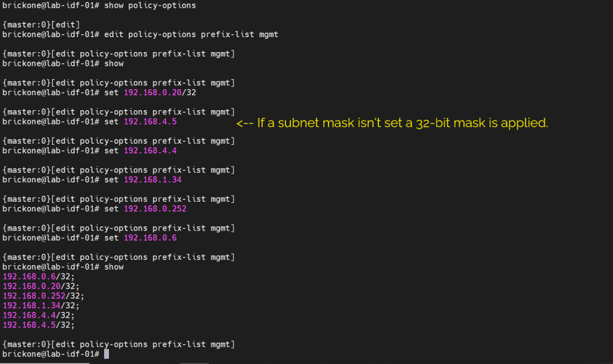Select the 192.168.1.34/32; output line
Viewport: 613px width, 364px height.
[41, 305]
